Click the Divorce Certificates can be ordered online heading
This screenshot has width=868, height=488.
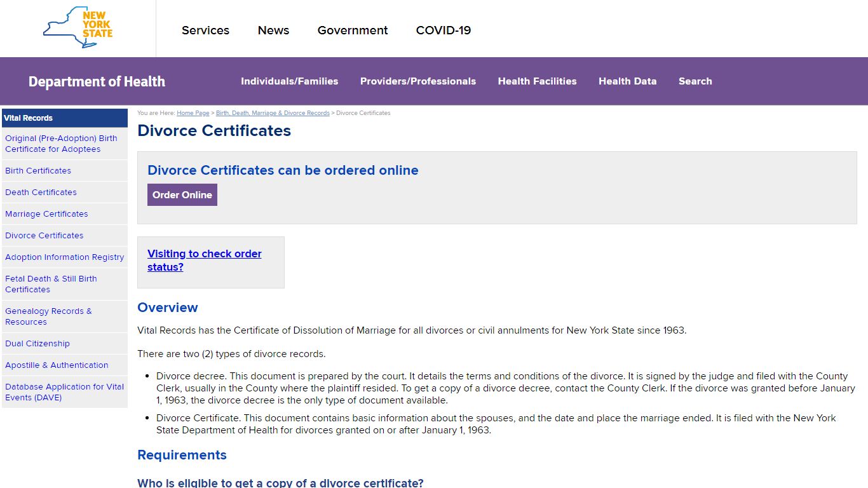(283, 170)
